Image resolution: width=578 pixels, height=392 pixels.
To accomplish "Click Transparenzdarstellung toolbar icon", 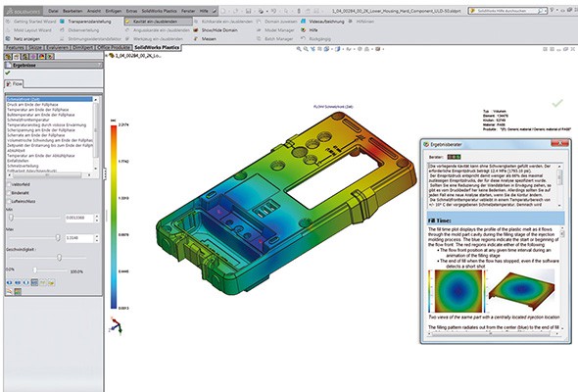I will 62,22.
